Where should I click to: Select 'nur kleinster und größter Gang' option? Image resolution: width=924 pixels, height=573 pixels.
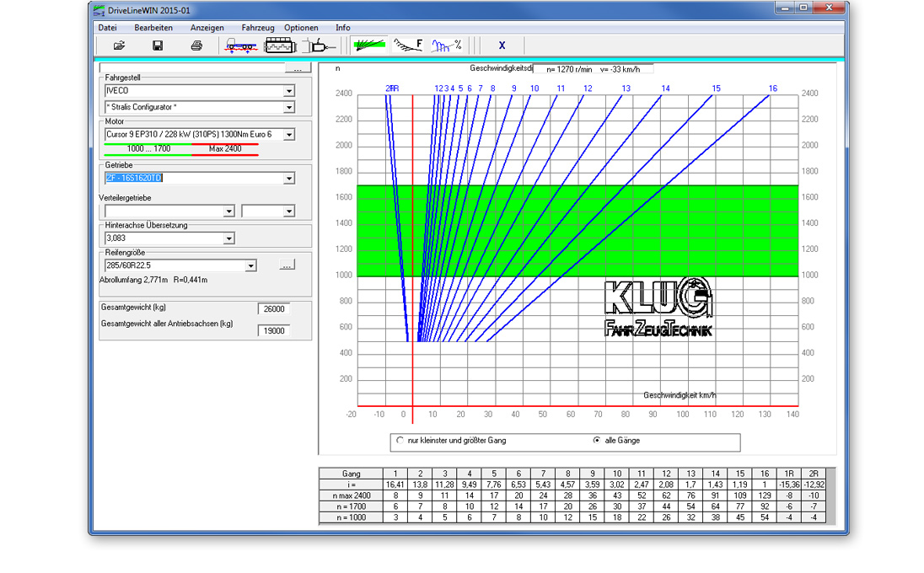[x=400, y=441]
